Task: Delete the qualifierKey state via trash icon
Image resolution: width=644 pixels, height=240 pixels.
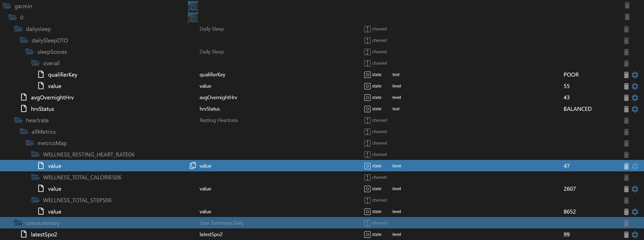Action: pos(626,75)
